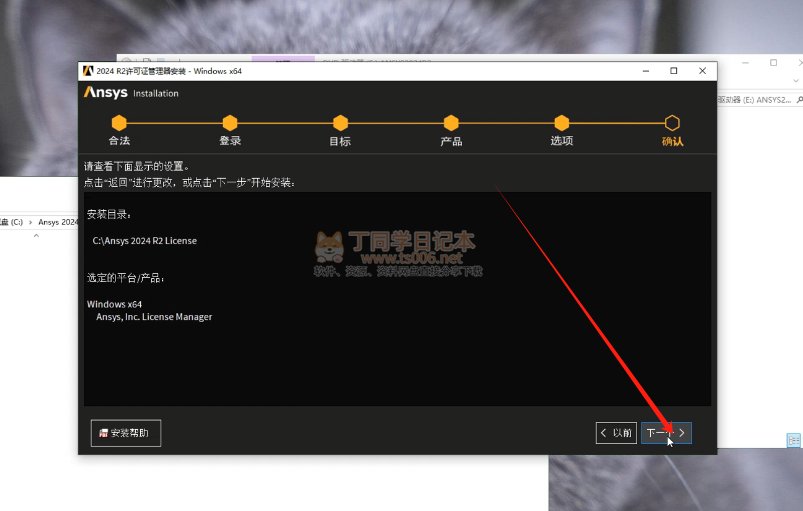Select the 登录 step hexagon
Image resolution: width=803 pixels, height=511 pixels.
(x=230, y=123)
